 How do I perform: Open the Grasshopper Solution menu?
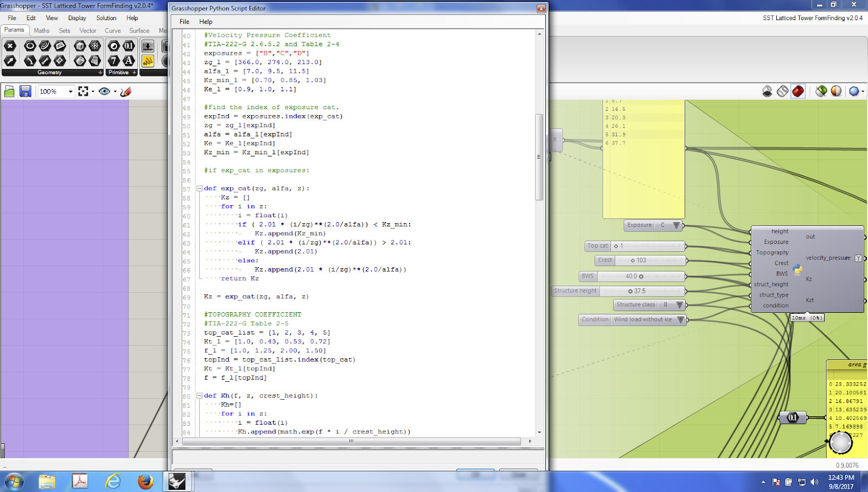pyautogui.click(x=106, y=18)
